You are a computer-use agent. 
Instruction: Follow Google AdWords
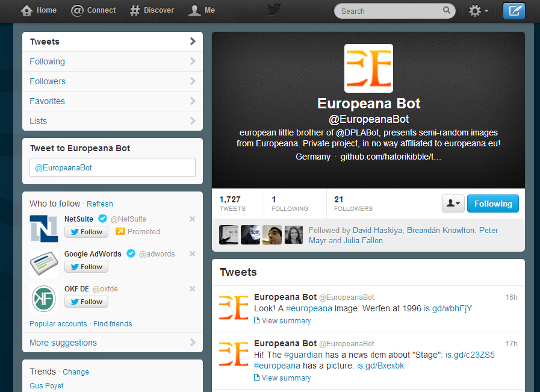(86, 267)
